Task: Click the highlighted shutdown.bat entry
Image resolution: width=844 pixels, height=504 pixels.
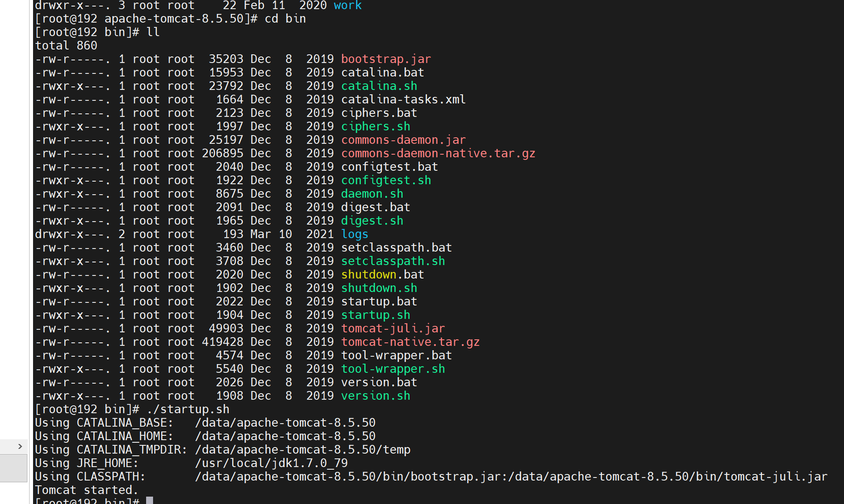Action: [382, 275]
